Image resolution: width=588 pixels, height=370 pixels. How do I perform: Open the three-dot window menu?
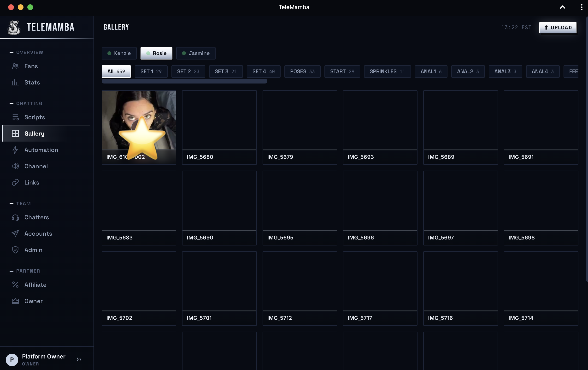point(582,7)
